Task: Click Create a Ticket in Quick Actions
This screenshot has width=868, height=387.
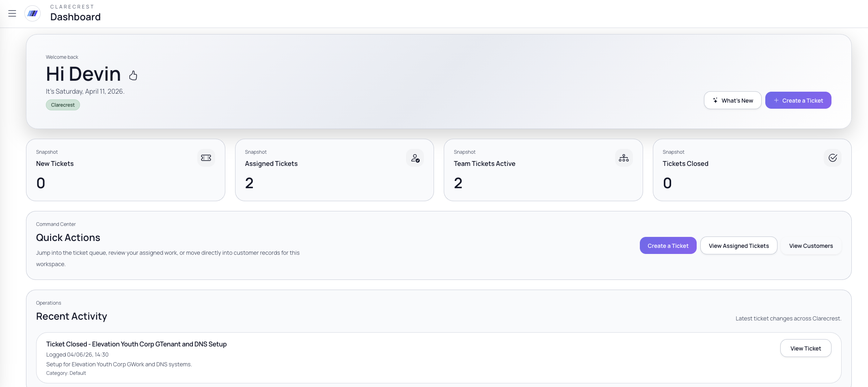Action: pos(668,246)
